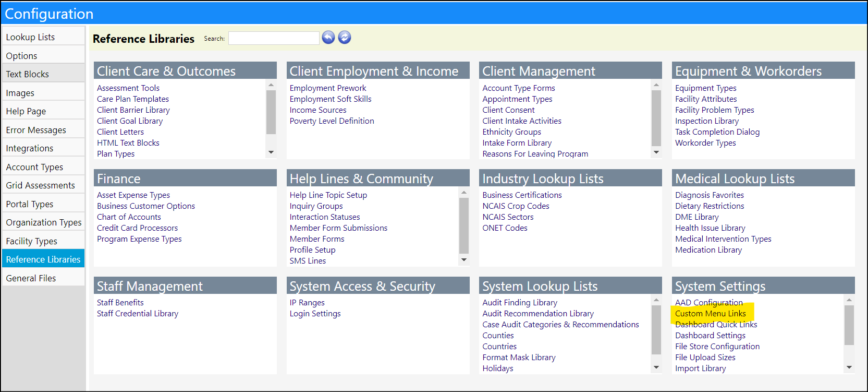Open Workorder Types
This screenshot has width=868, height=392.
(x=705, y=143)
